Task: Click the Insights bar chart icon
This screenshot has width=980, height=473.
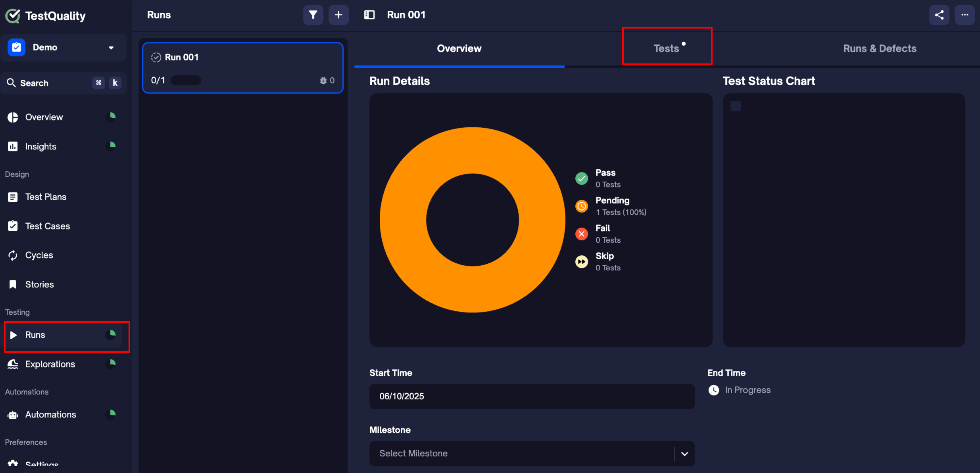Action: pyautogui.click(x=13, y=147)
